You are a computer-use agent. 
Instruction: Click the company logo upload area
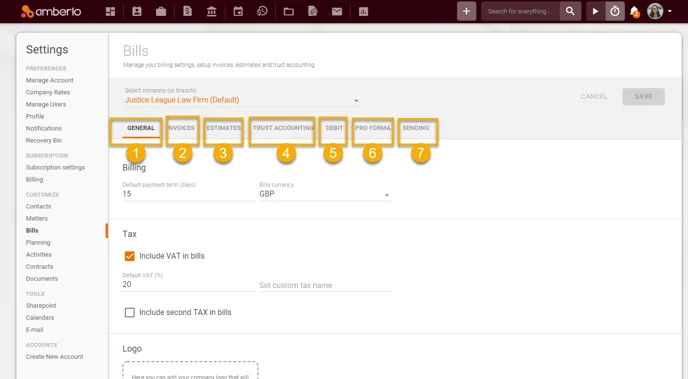(190, 370)
